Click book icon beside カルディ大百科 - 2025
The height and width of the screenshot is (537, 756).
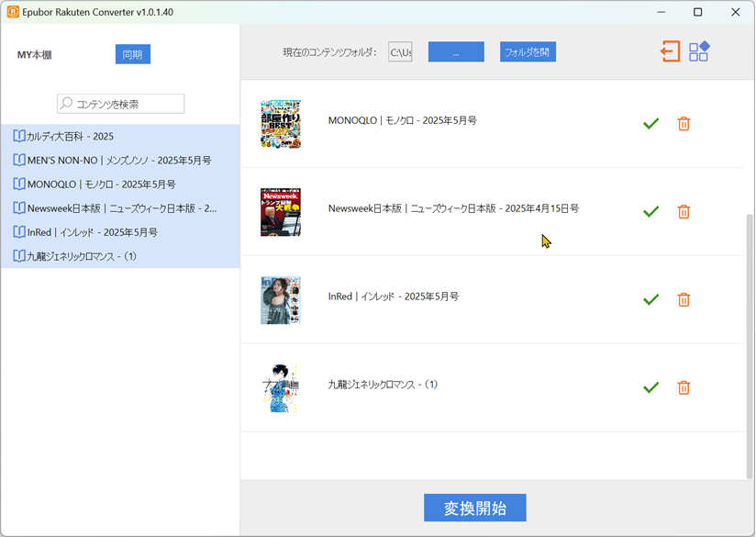[x=18, y=136]
